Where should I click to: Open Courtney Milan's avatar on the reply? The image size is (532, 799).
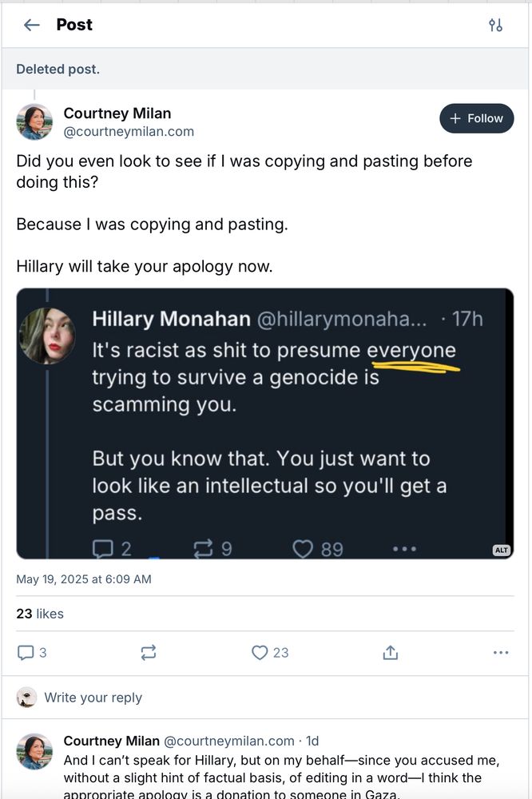tap(34, 751)
